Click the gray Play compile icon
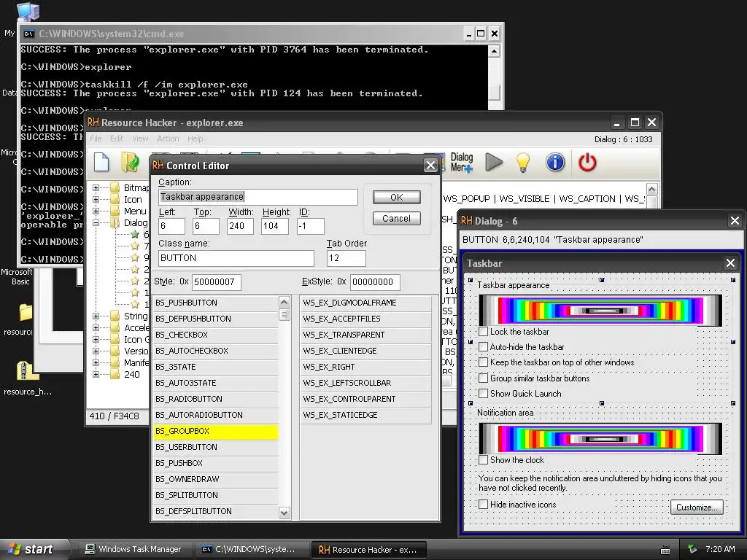The image size is (747, 560). point(494,163)
